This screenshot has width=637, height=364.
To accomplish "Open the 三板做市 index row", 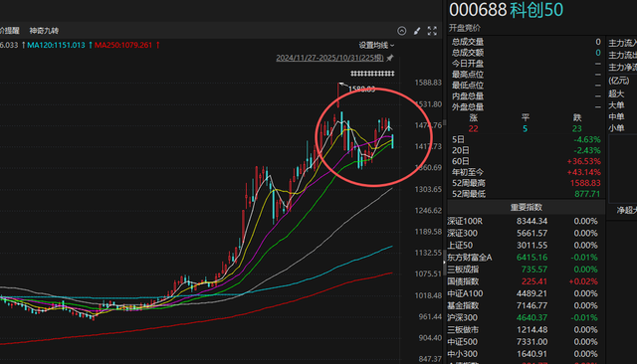I will click(x=526, y=330).
